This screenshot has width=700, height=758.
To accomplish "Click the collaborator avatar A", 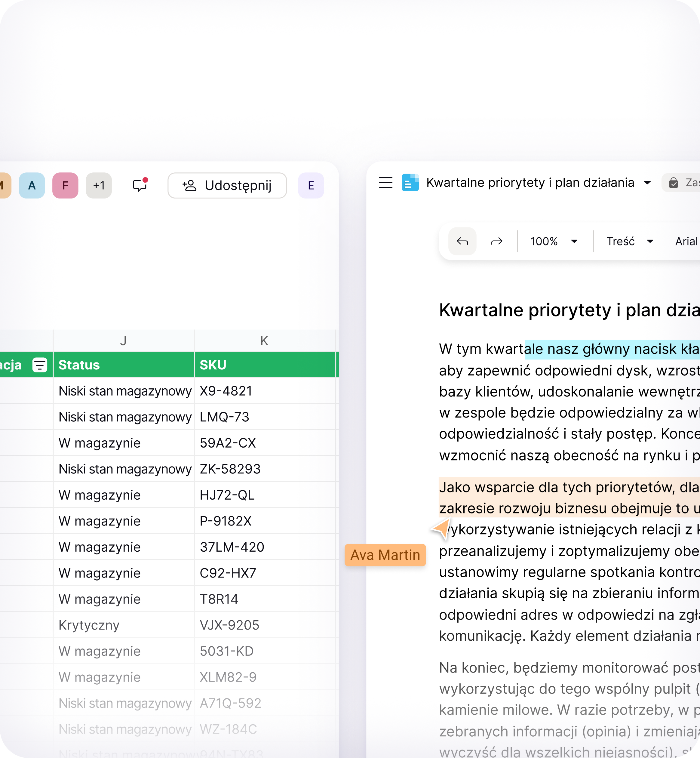I will click(32, 185).
